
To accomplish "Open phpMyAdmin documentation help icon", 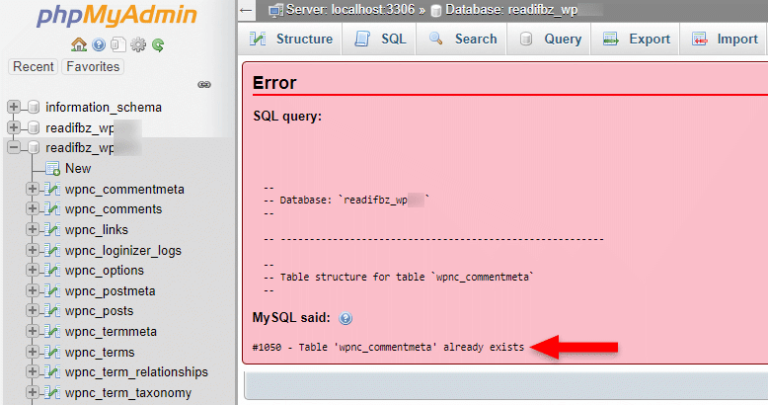I will pos(98,45).
